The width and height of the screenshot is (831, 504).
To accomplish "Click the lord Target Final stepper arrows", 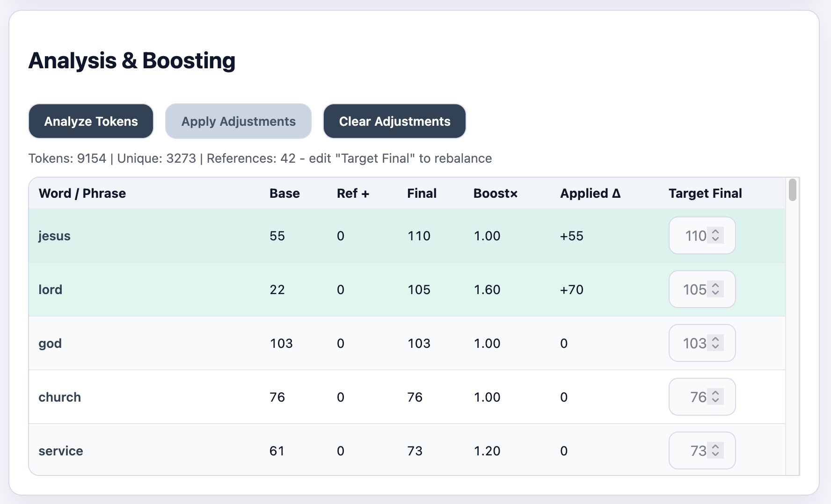I will [715, 289].
